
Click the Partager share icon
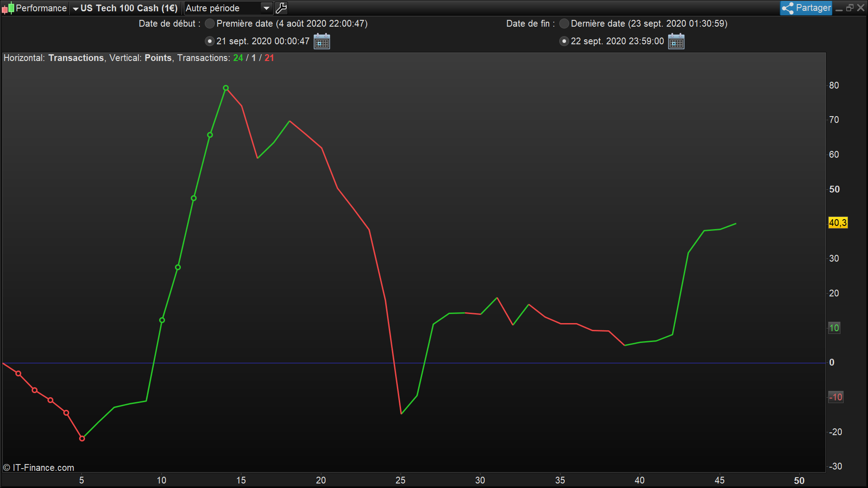(788, 8)
